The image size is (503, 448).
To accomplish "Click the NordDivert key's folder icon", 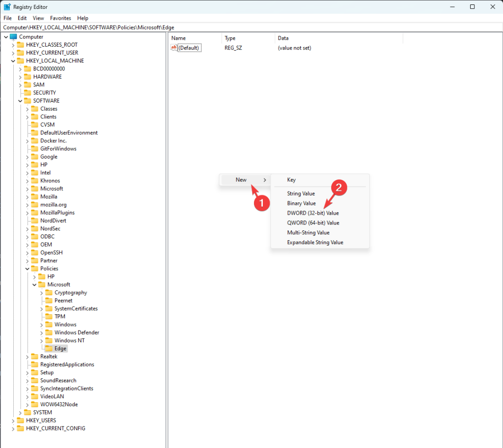I will 33,220.
